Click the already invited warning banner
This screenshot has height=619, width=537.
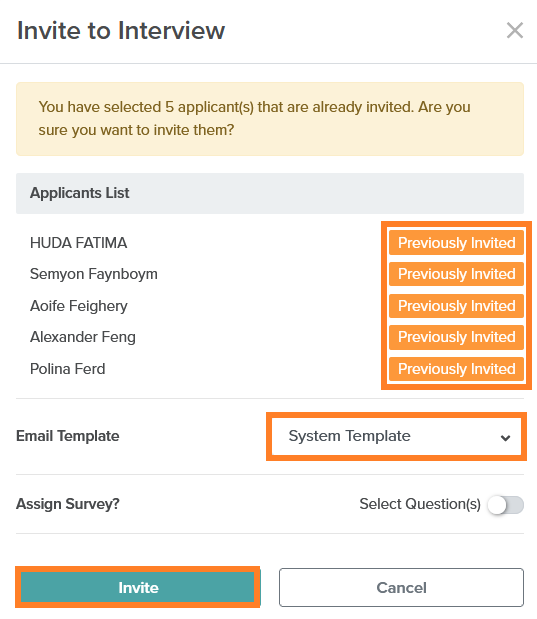click(x=270, y=119)
